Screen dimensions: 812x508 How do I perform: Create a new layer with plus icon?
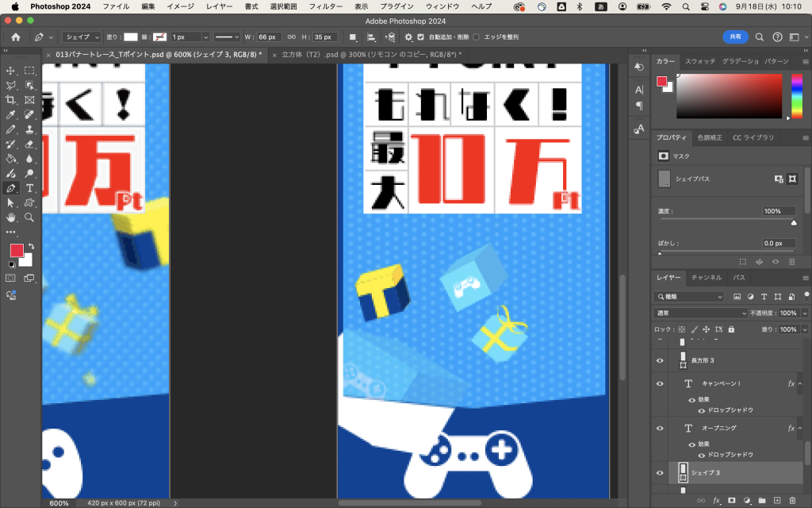(x=776, y=500)
